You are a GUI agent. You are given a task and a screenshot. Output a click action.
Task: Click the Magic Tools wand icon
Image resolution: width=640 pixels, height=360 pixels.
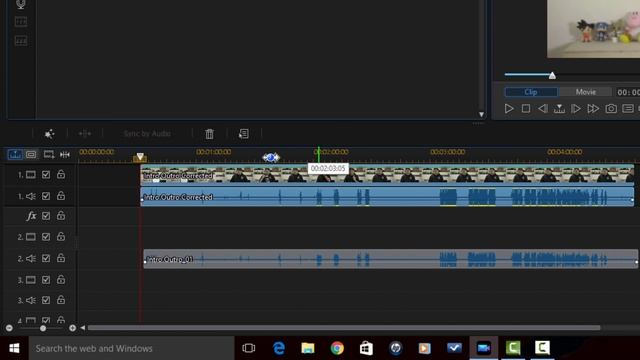pyautogui.click(x=49, y=133)
